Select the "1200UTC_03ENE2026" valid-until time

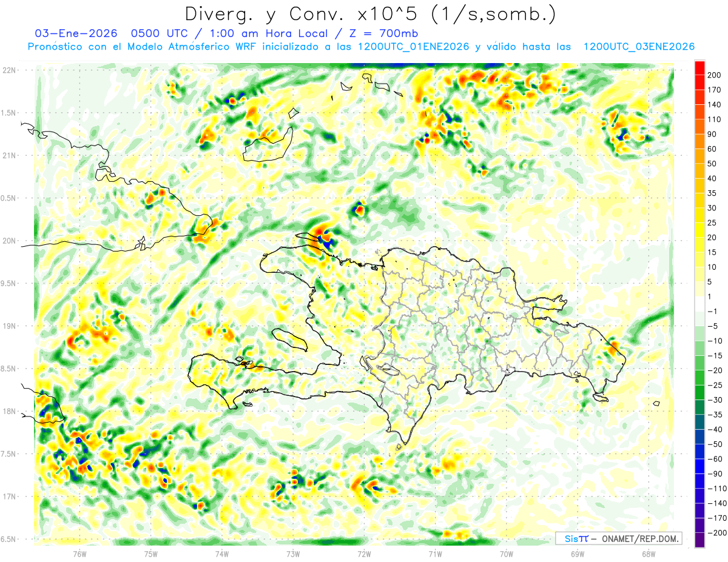638,47
